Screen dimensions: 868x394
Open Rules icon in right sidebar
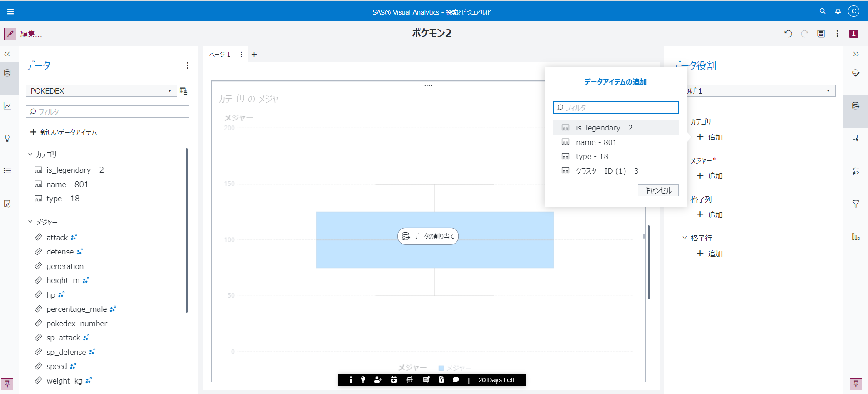tap(856, 171)
